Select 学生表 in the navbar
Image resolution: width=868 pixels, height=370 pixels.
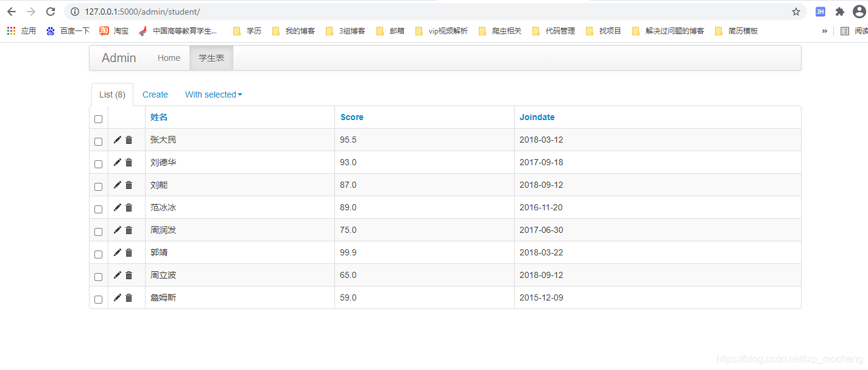click(211, 58)
